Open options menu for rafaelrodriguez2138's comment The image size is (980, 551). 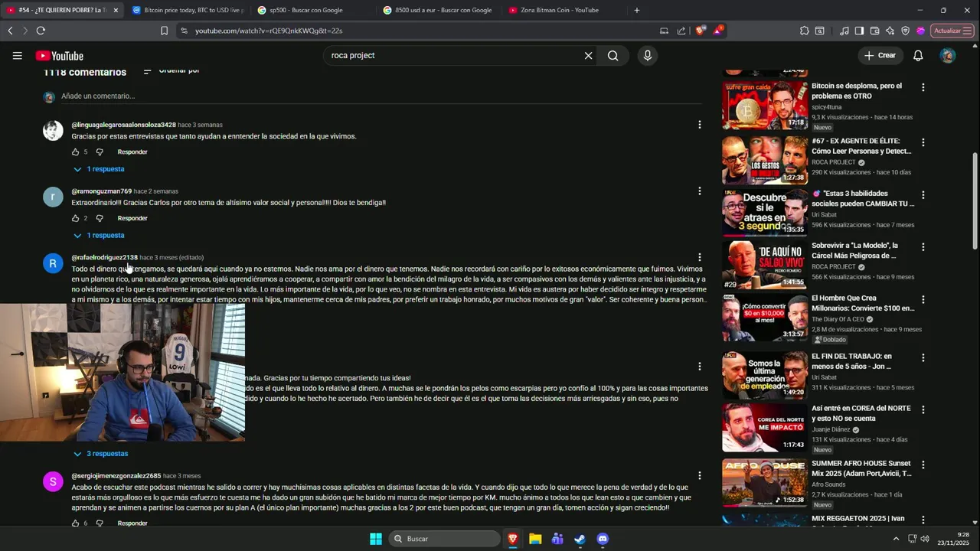coord(699,257)
